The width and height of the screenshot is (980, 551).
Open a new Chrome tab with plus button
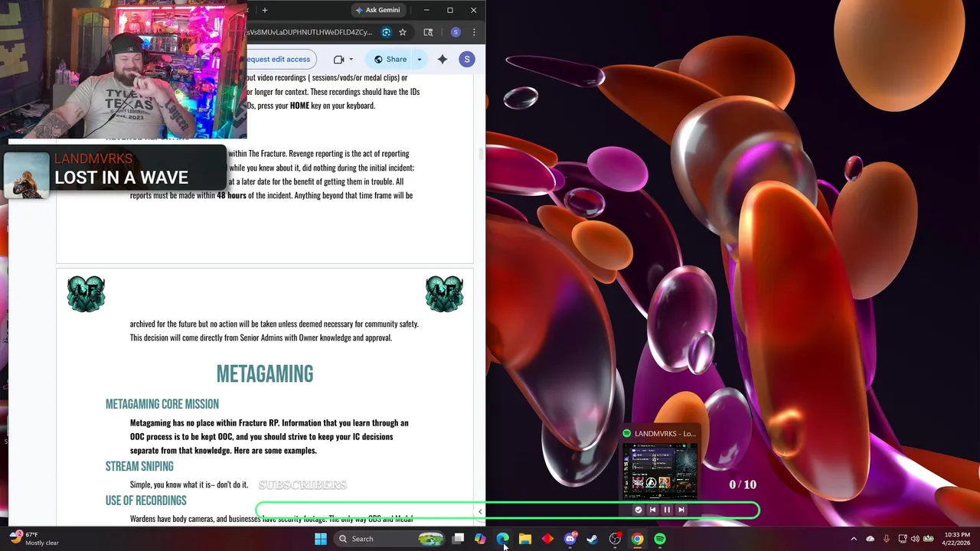click(265, 10)
